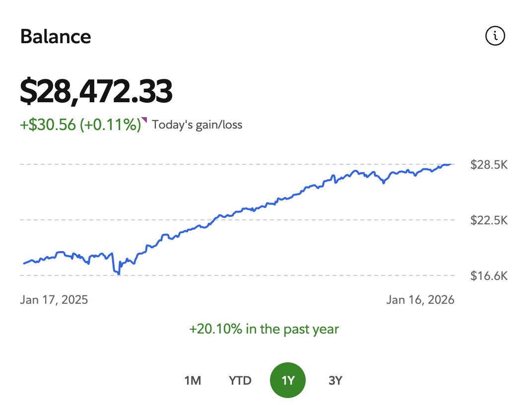532x405 pixels.
Task: Click the $22.5K axis label
Action: [489, 220]
